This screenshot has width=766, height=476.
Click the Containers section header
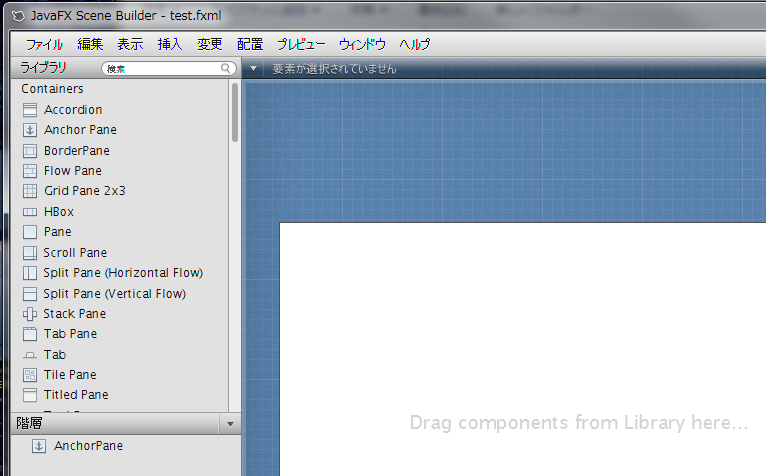pos(52,89)
